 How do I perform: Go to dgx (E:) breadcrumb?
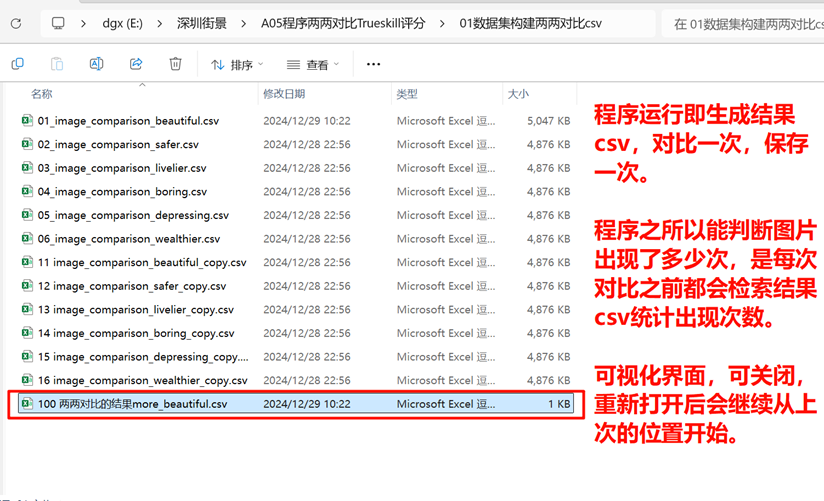pyautogui.click(x=122, y=24)
